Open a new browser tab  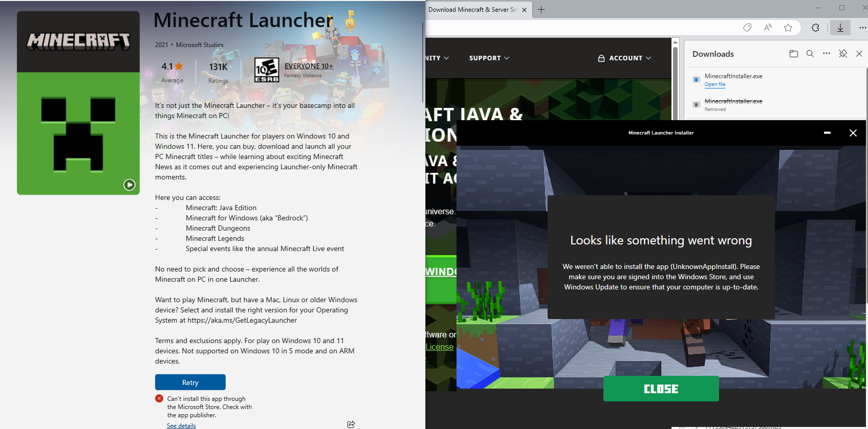point(541,10)
